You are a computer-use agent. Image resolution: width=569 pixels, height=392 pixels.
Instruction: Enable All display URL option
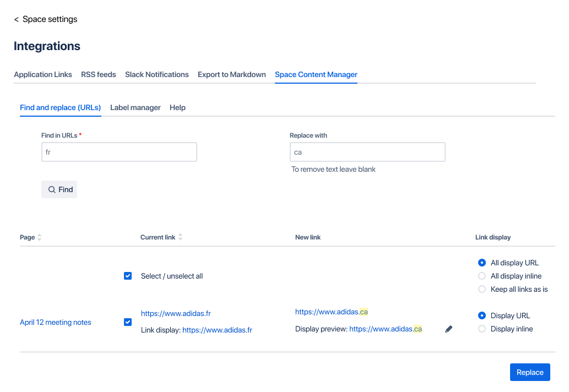(482, 263)
